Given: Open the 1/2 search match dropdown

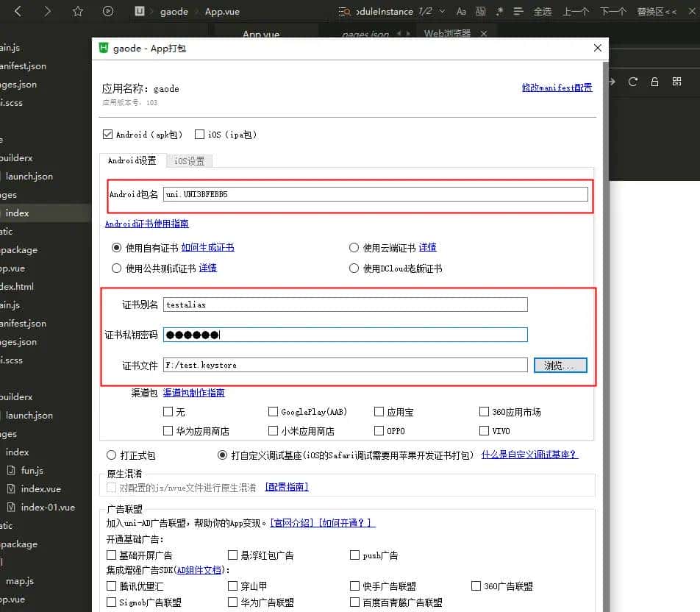Looking at the screenshot, I should point(442,12).
